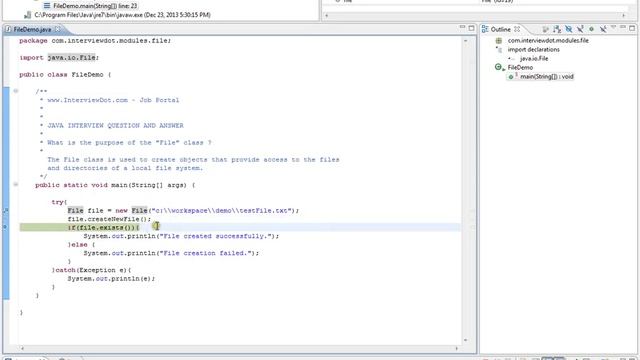Maximize the editor area
The width and height of the screenshot is (640, 360).
point(471,28)
